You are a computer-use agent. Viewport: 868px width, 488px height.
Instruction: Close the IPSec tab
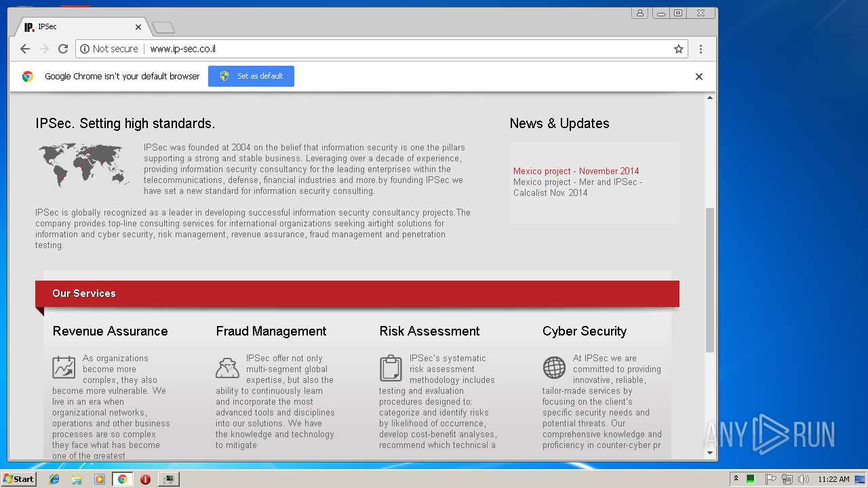click(138, 27)
